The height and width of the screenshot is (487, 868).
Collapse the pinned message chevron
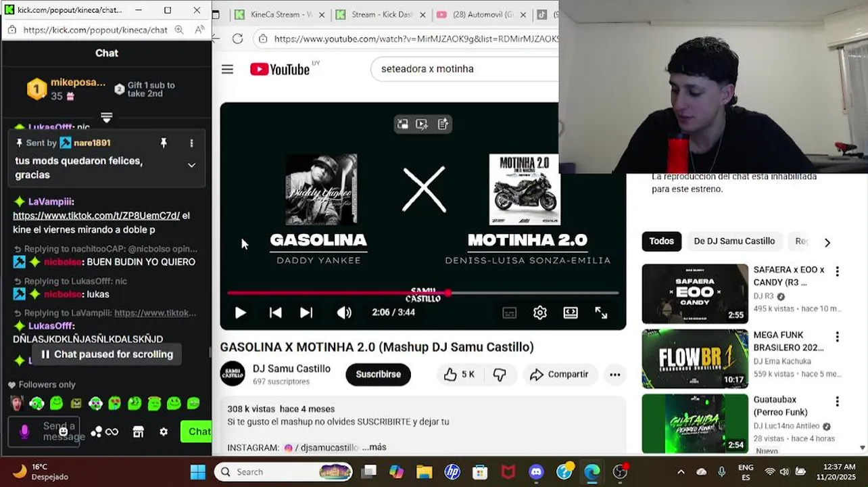pos(191,165)
